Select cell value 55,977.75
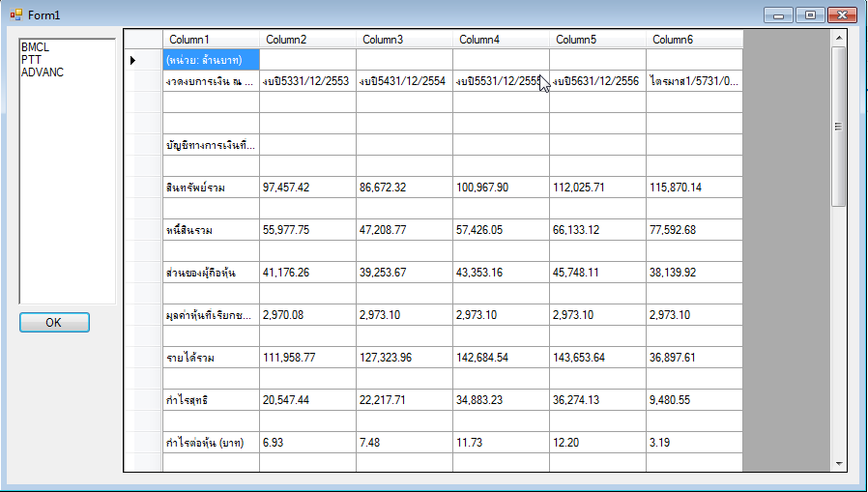868x492 pixels. tap(307, 230)
